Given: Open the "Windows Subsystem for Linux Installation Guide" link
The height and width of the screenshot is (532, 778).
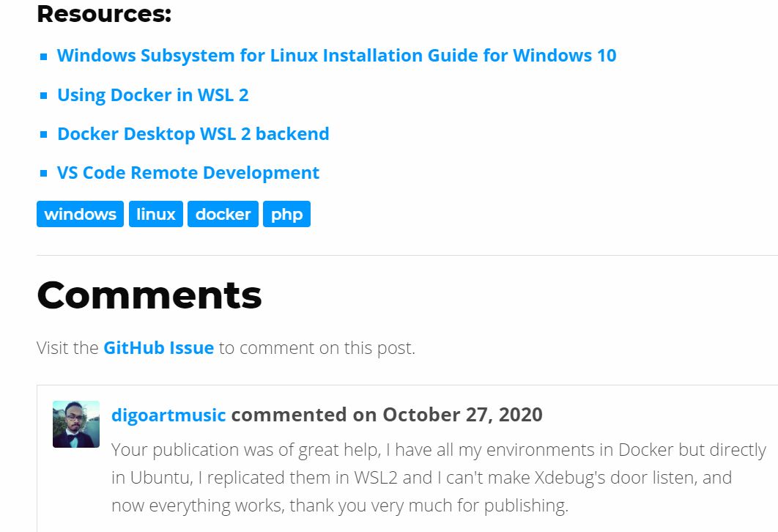Looking at the screenshot, I should click(336, 55).
